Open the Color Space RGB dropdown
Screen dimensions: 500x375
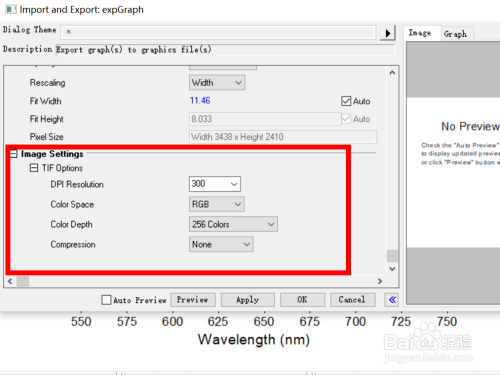click(x=217, y=204)
